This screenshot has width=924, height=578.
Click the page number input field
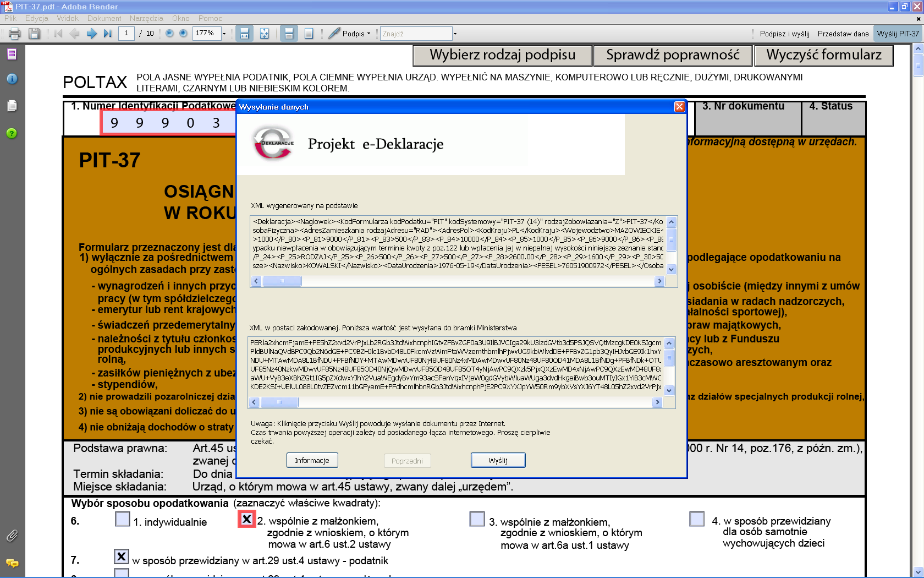click(x=126, y=34)
